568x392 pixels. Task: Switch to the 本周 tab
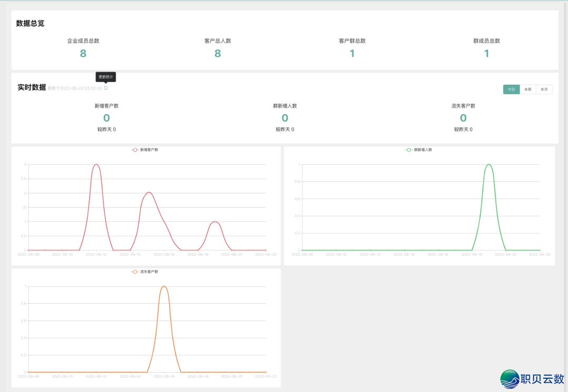[x=528, y=89]
